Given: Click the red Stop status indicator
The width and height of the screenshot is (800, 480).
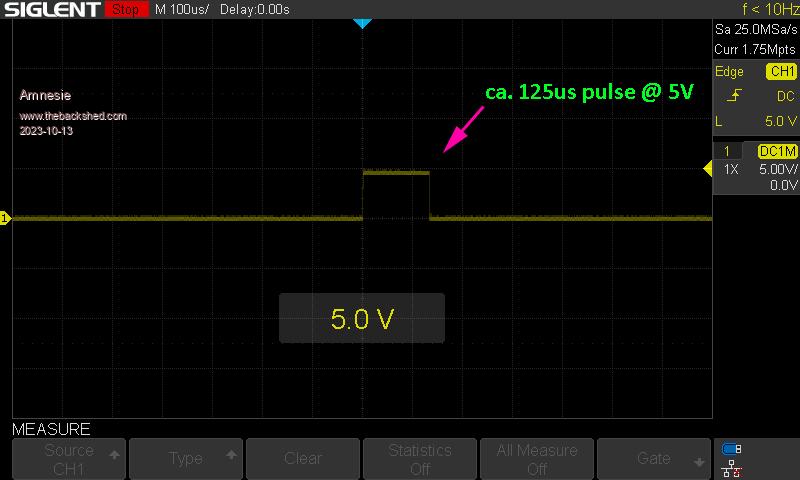Looking at the screenshot, I should [125, 10].
